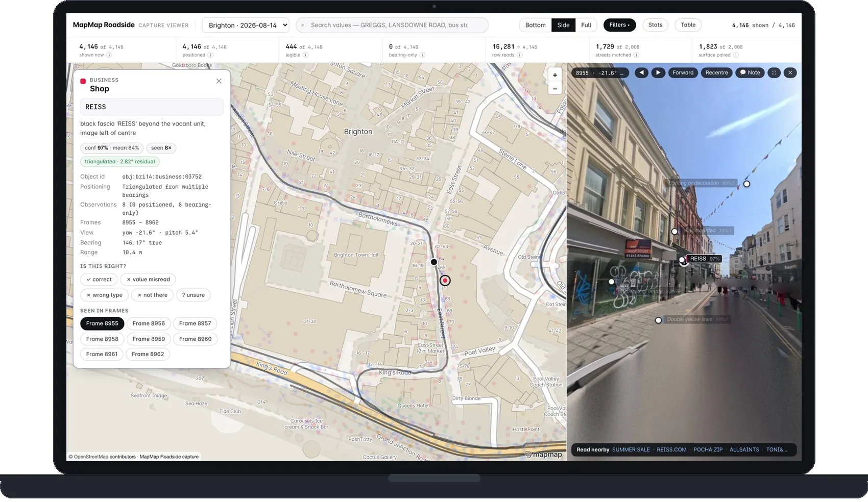Click the frame 8955 yaw readout

(x=599, y=73)
